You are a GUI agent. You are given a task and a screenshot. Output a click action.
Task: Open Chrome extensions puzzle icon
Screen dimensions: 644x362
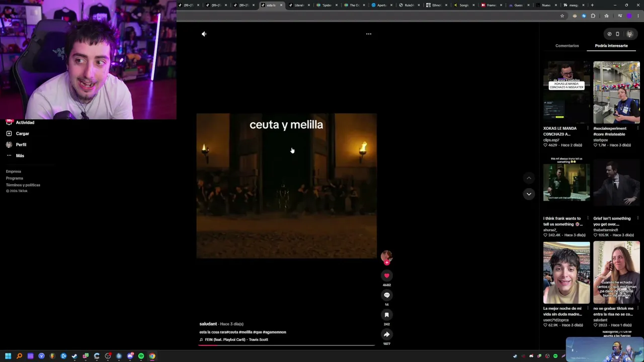pos(593,16)
